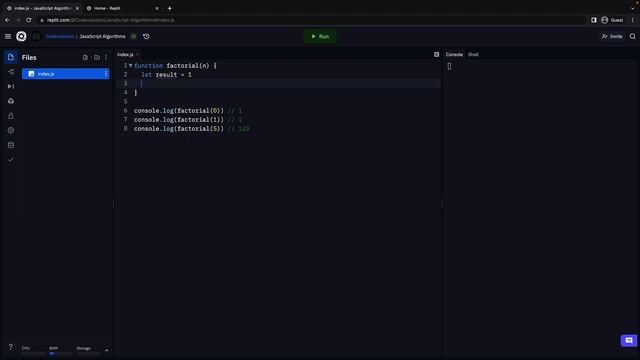This screenshot has height=360, width=640.
Task: Open the version history clock icon
Action: (x=146, y=36)
